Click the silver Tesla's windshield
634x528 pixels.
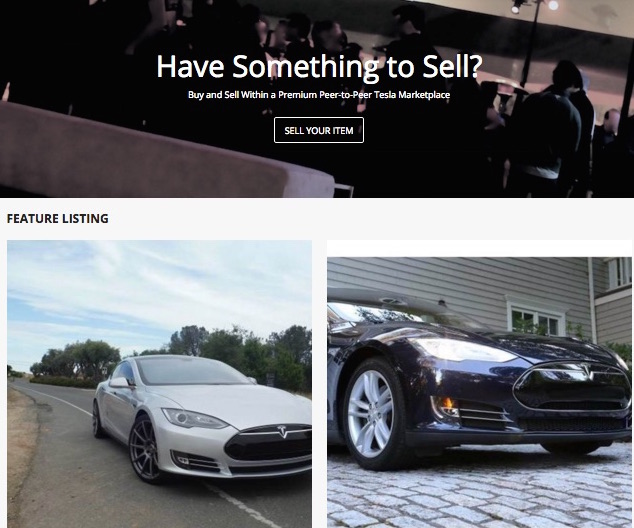192,371
